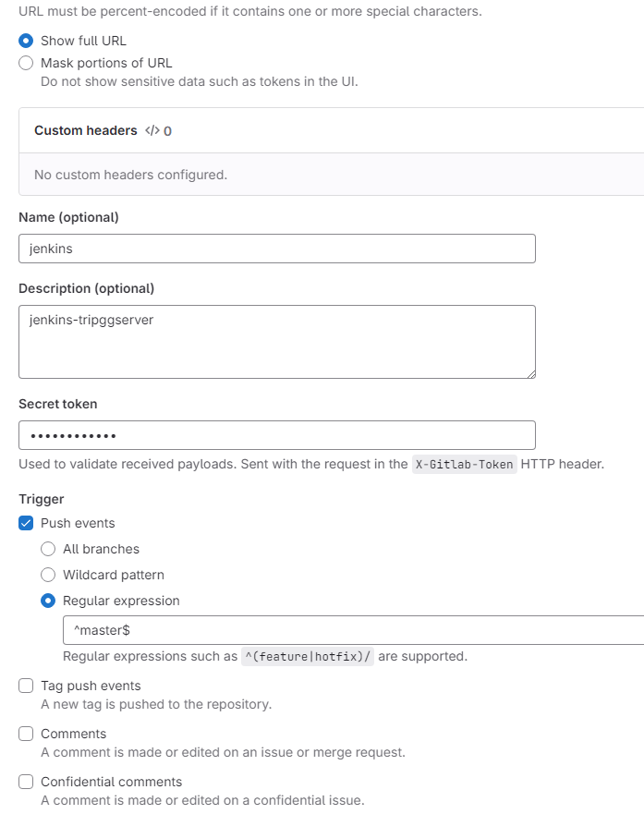
Task: Enable the Comments trigger checkbox
Action: (26, 734)
